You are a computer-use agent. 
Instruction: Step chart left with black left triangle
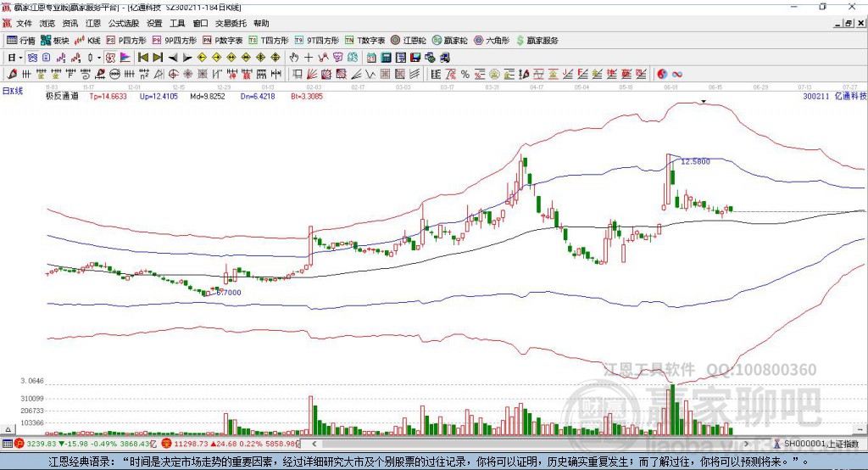173,58
